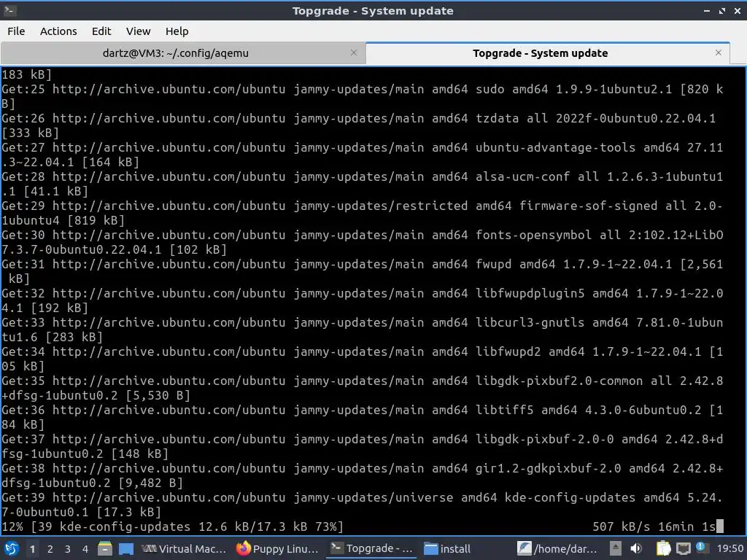Click the 19:50 clock
This screenshot has height=560, width=747.
click(729, 548)
